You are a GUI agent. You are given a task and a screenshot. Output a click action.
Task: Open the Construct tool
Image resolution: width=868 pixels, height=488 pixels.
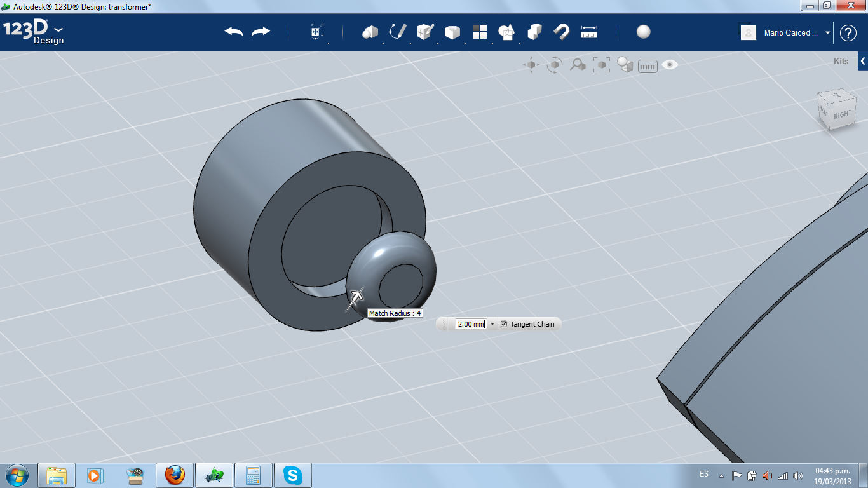click(425, 32)
